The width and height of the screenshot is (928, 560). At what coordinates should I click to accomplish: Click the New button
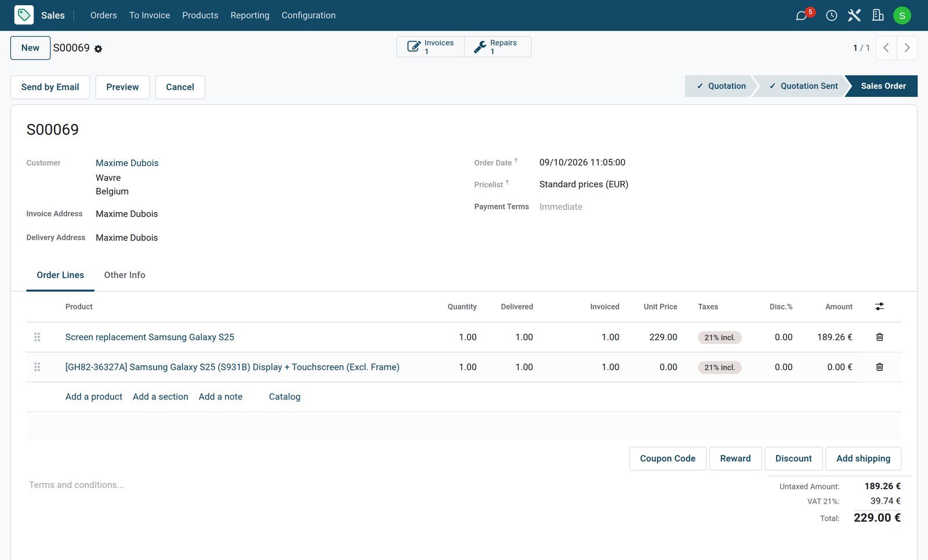30,48
